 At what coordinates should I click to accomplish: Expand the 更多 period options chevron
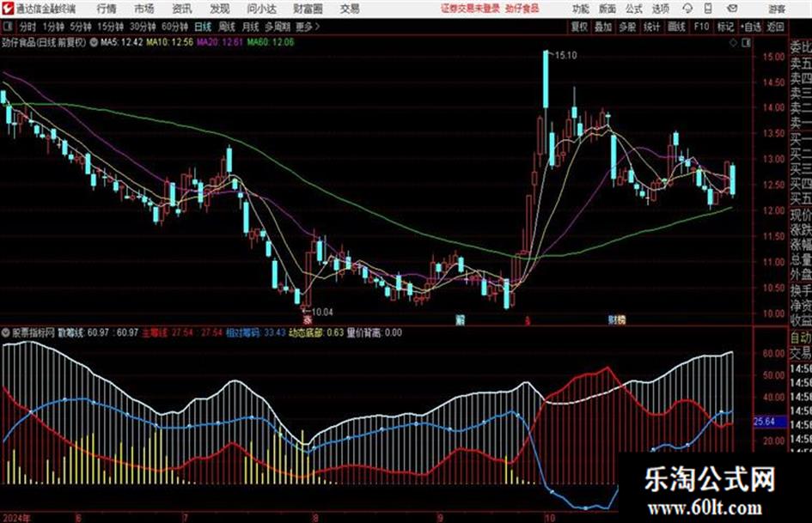317,27
